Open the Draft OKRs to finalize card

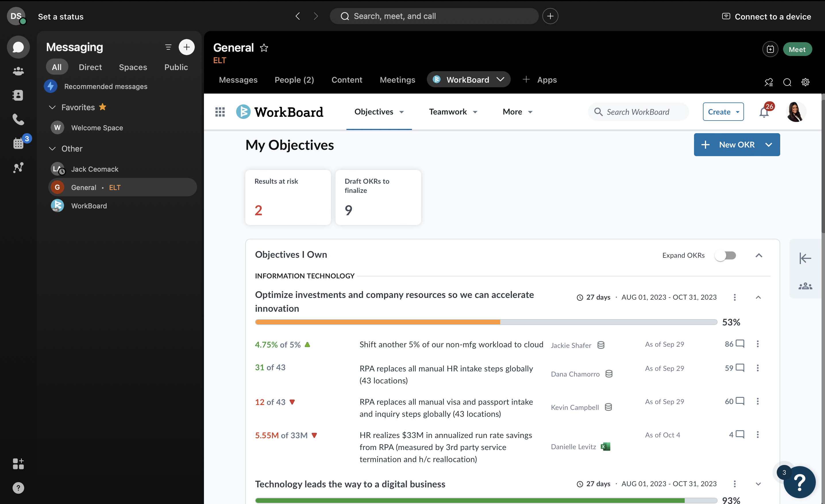click(378, 197)
